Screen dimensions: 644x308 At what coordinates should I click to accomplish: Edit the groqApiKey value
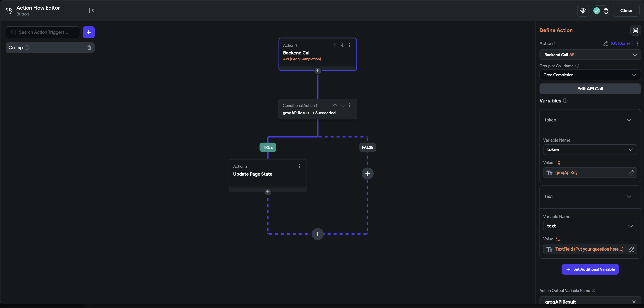(631, 173)
